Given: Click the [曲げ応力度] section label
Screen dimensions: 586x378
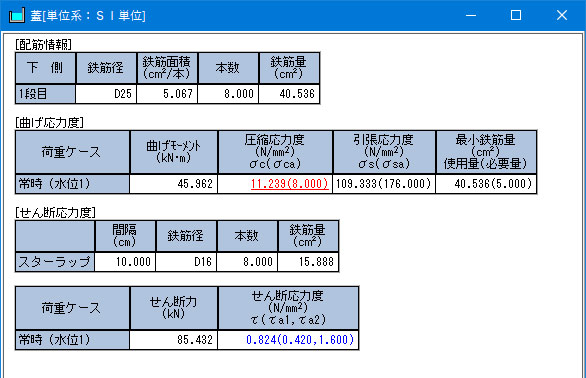Looking at the screenshot, I should [x=49, y=123].
